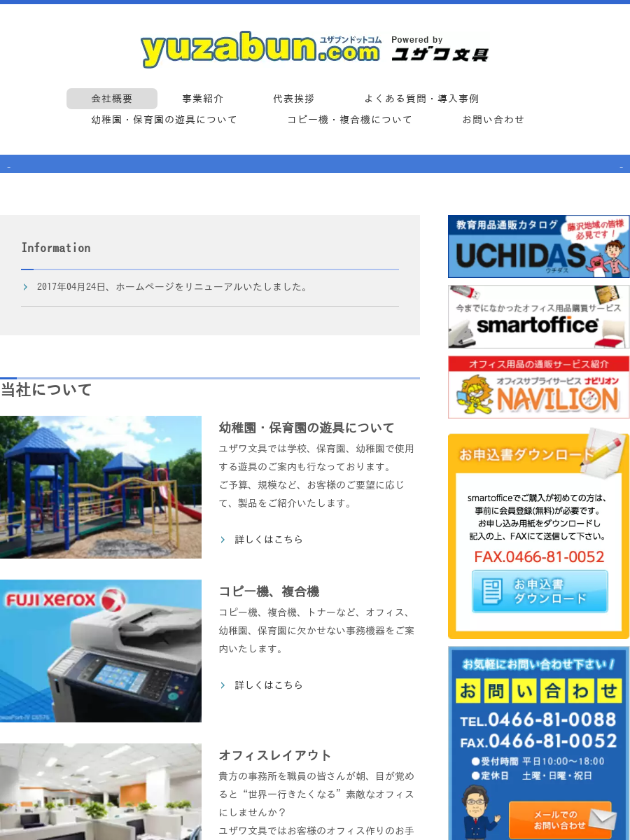This screenshot has height=840, width=630.
Task: Click the envelope icon on mail button
Action: pos(602,820)
